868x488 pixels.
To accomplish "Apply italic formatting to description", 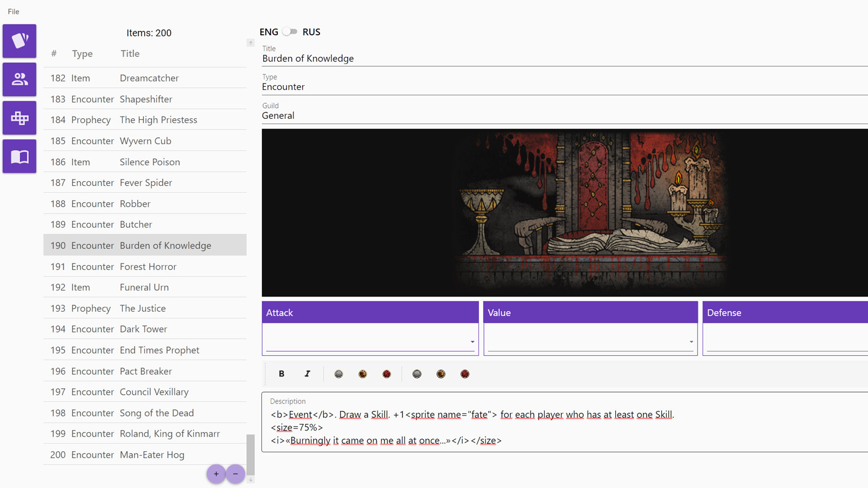I will pos(307,374).
